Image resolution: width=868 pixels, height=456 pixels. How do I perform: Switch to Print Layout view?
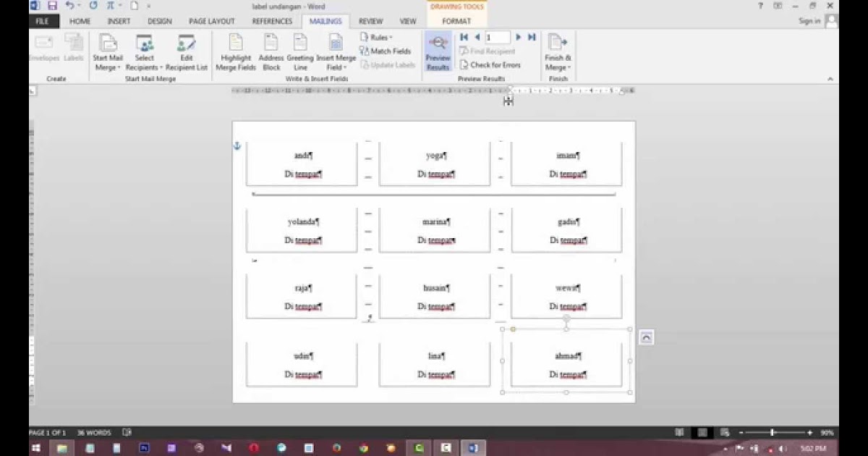(x=702, y=432)
